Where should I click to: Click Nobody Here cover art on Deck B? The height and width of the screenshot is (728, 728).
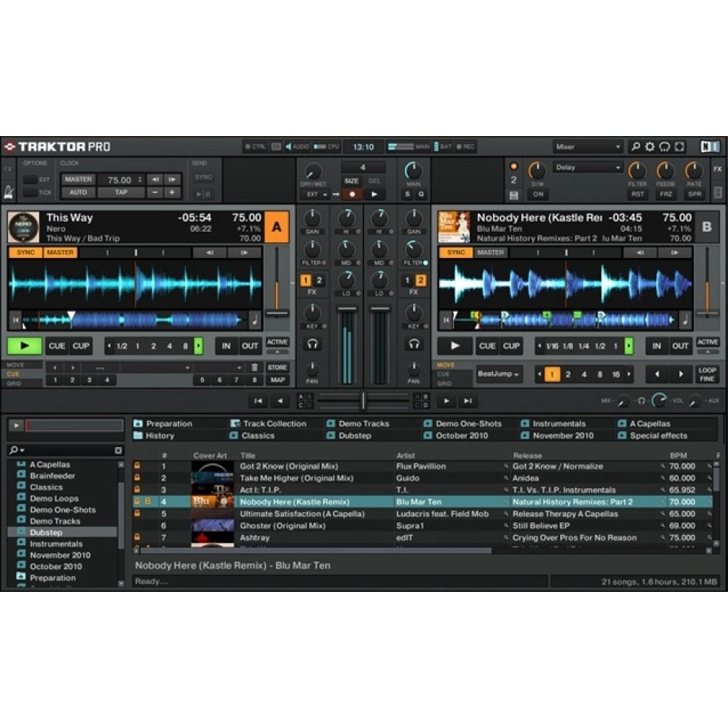pyautogui.click(x=453, y=227)
